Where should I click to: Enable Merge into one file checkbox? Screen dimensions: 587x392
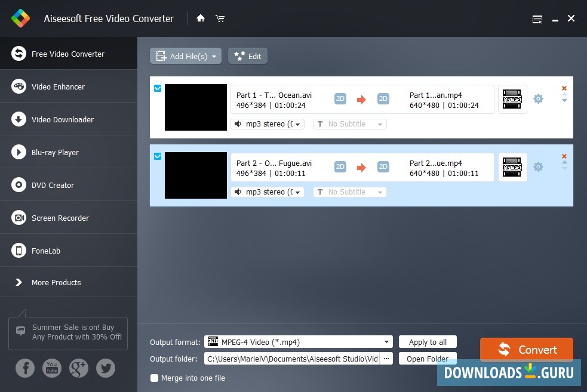[154, 378]
